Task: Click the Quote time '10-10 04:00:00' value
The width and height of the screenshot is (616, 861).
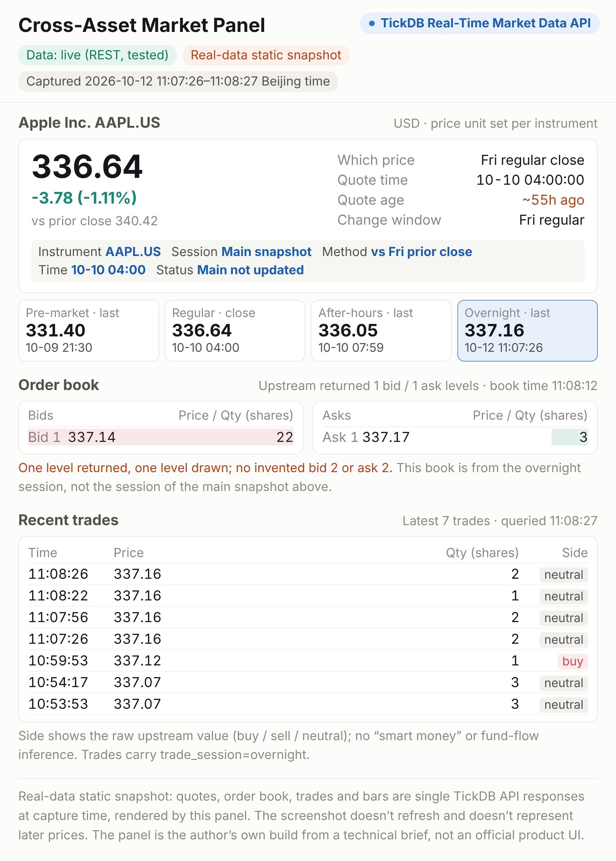Action: pyautogui.click(x=530, y=180)
